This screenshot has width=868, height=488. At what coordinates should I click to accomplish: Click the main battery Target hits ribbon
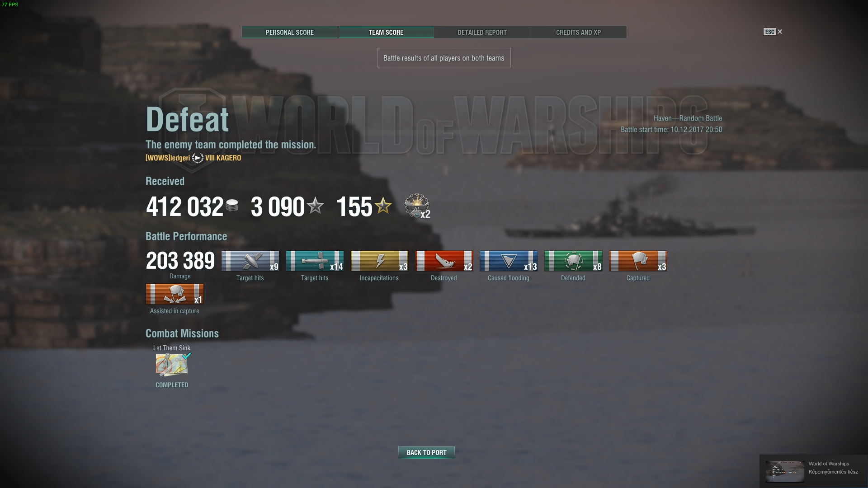point(250,261)
